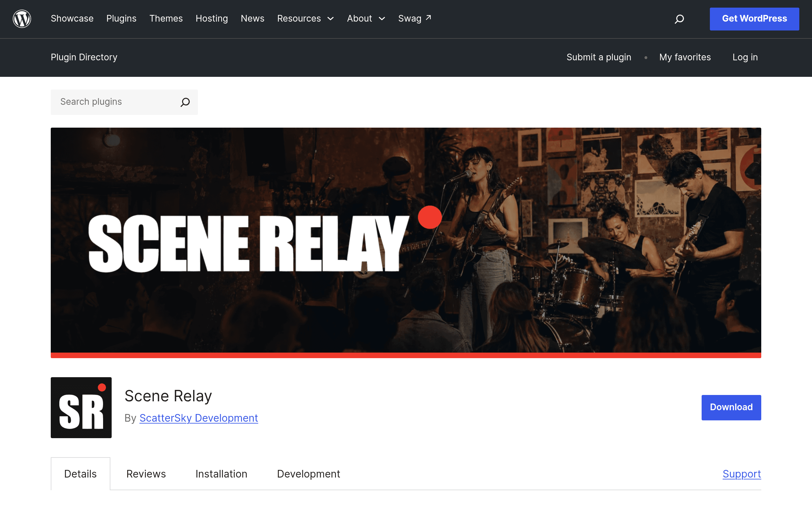Open the Showcase menu item

pyautogui.click(x=72, y=18)
